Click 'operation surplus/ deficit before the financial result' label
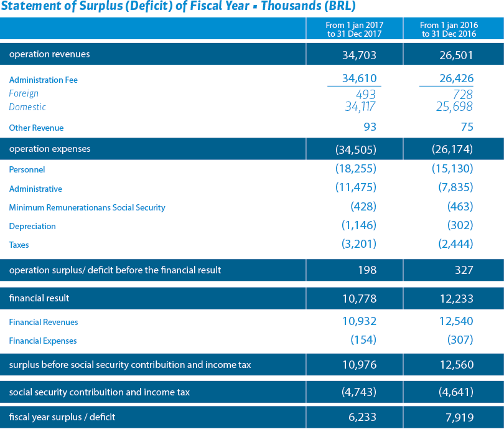This screenshot has width=504, height=429. pos(115,270)
